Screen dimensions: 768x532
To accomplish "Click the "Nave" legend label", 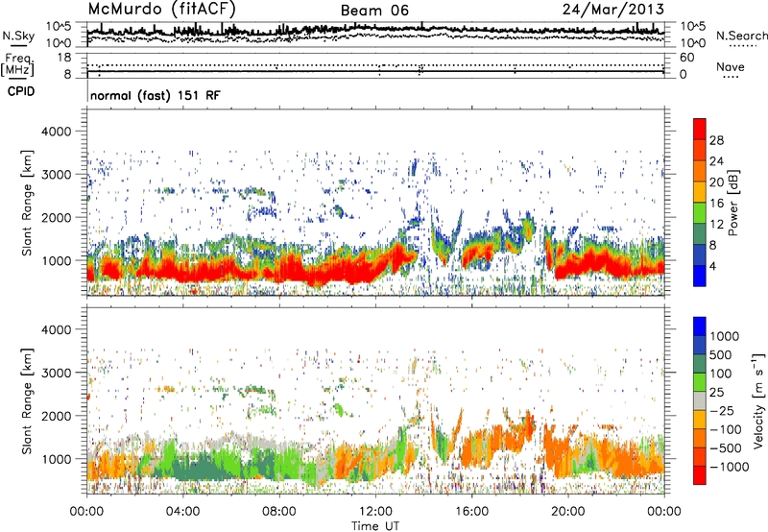I will pyautogui.click(x=731, y=66).
